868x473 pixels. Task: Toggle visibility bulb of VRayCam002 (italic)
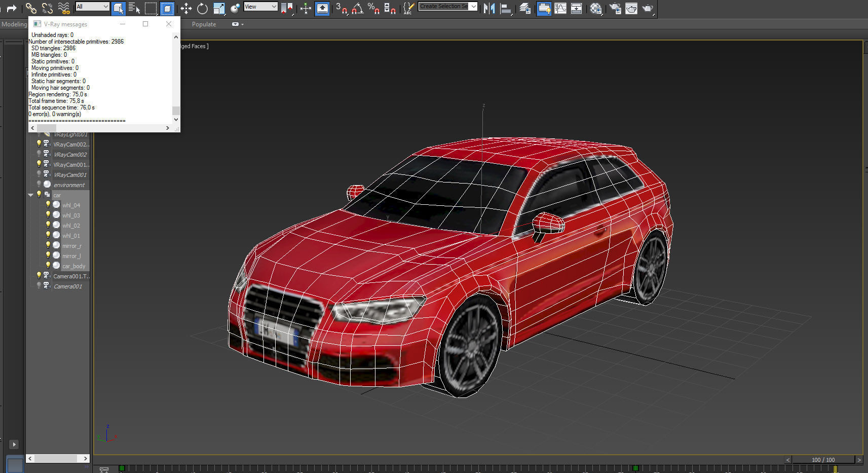[39, 154]
